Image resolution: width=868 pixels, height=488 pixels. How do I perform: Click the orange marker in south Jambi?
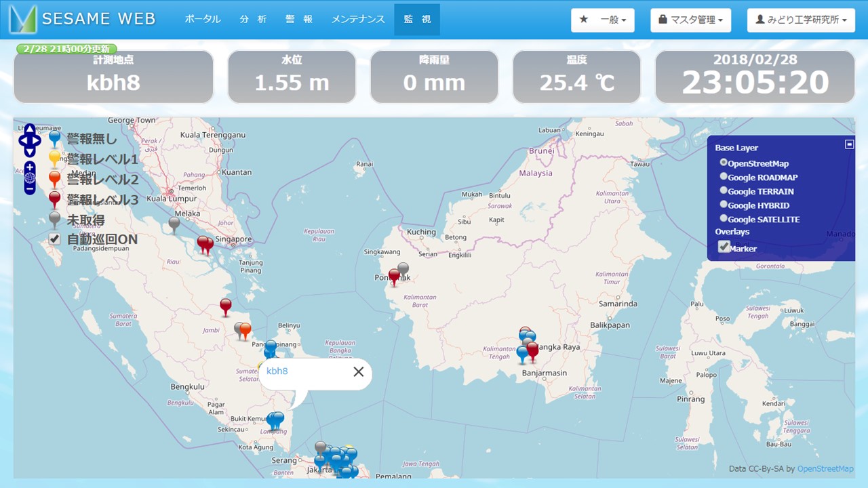pyautogui.click(x=245, y=331)
